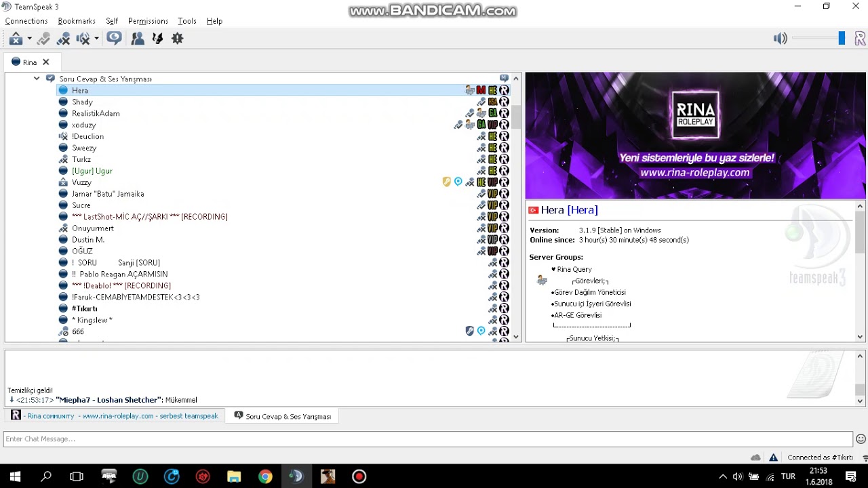Select user xoduzy

click(x=83, y=125)
